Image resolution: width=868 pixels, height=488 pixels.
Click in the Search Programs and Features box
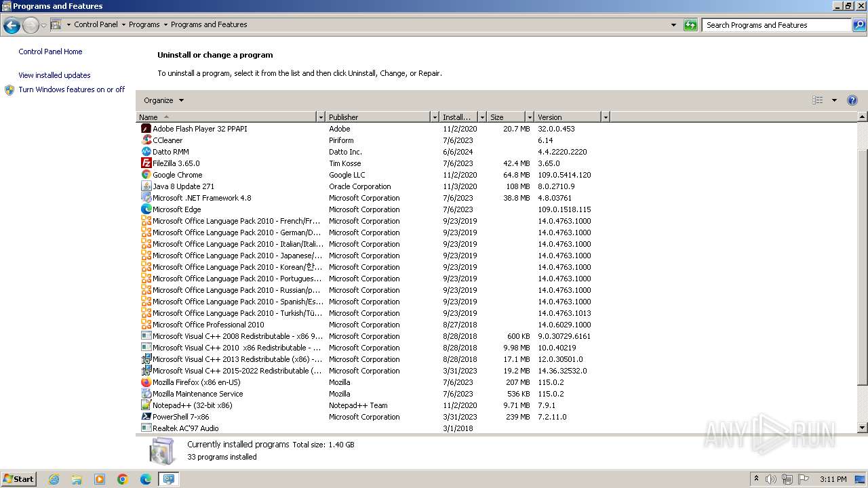[x=776, y=25]
